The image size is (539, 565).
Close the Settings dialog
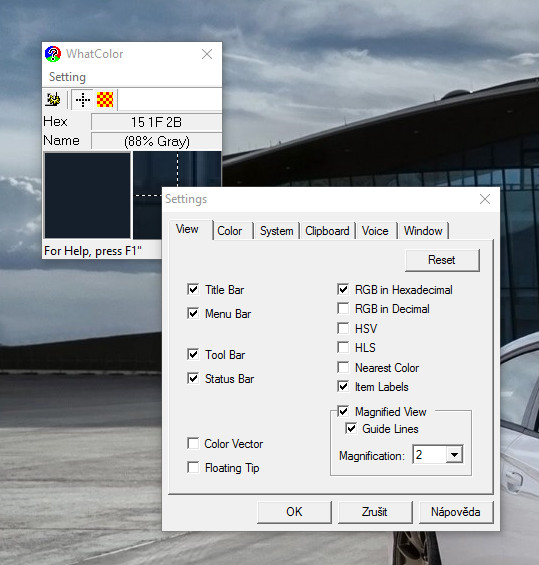pos(485,199)
